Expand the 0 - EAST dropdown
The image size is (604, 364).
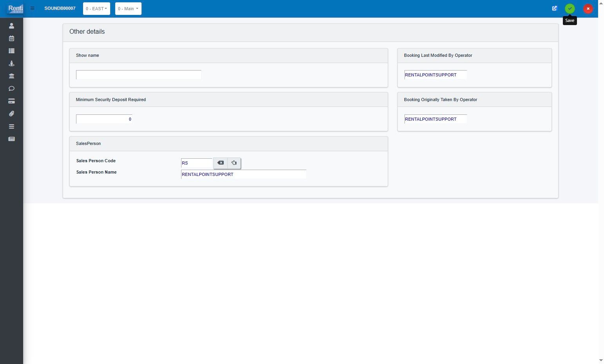pyautogui.click(x=96, y=9)
